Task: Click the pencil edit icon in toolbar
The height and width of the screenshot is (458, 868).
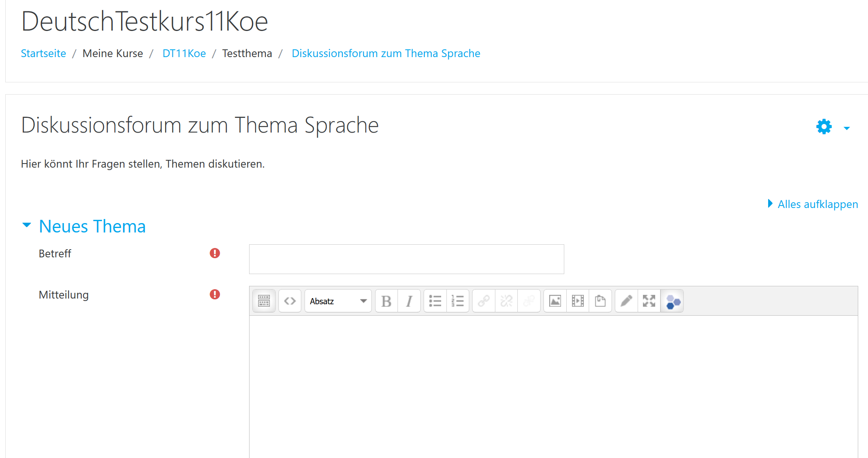Action: [x=626, y=301]
